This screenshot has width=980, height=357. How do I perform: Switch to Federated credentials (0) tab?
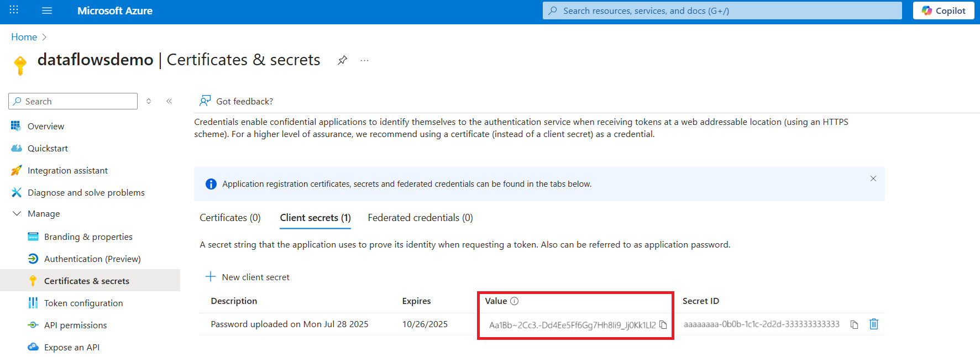tap(420, 218)
